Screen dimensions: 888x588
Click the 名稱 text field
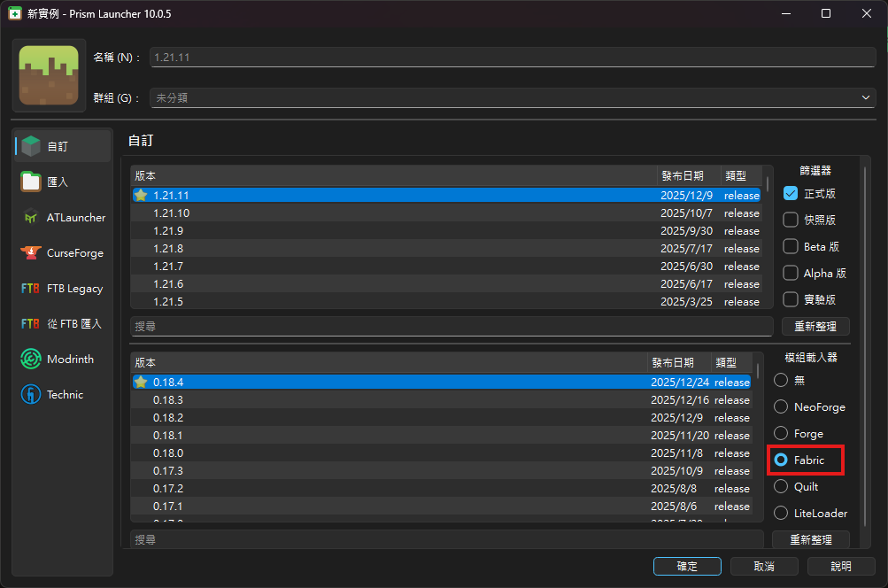512,58
